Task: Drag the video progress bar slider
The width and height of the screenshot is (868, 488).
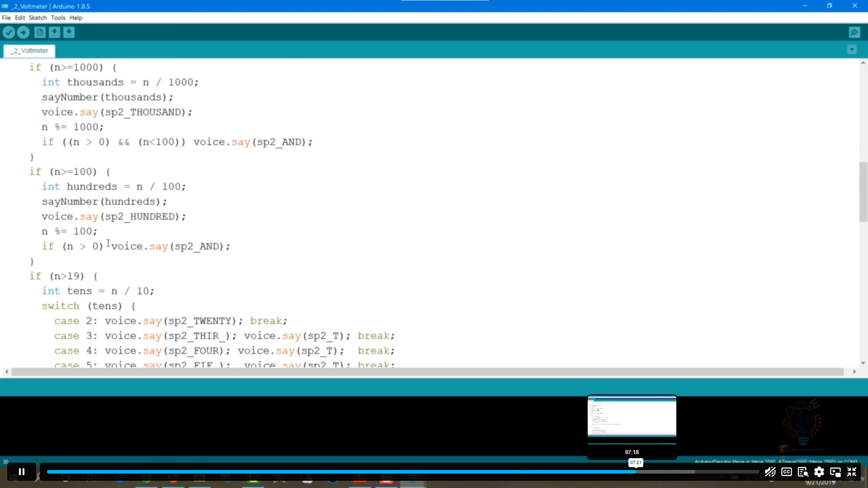Action: click(635, 471)
